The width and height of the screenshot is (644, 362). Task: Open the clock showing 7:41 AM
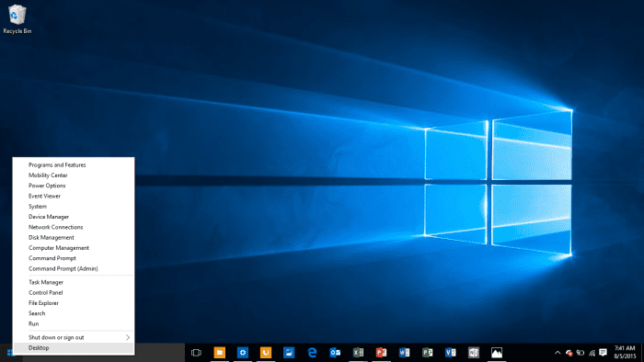click(625, 353)
